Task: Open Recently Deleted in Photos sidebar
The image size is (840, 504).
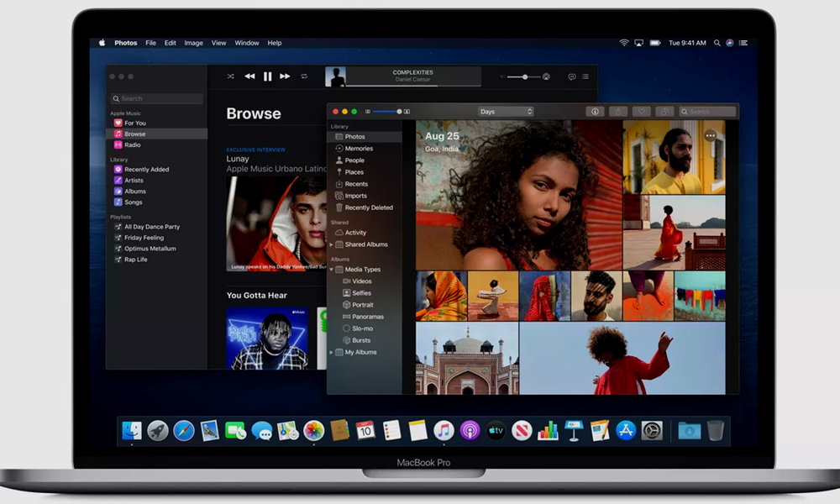Action: click(365, 207)
